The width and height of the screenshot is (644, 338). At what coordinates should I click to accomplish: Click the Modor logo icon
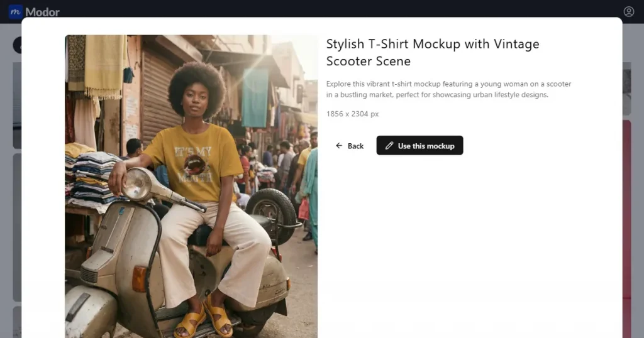coord(15,11)
